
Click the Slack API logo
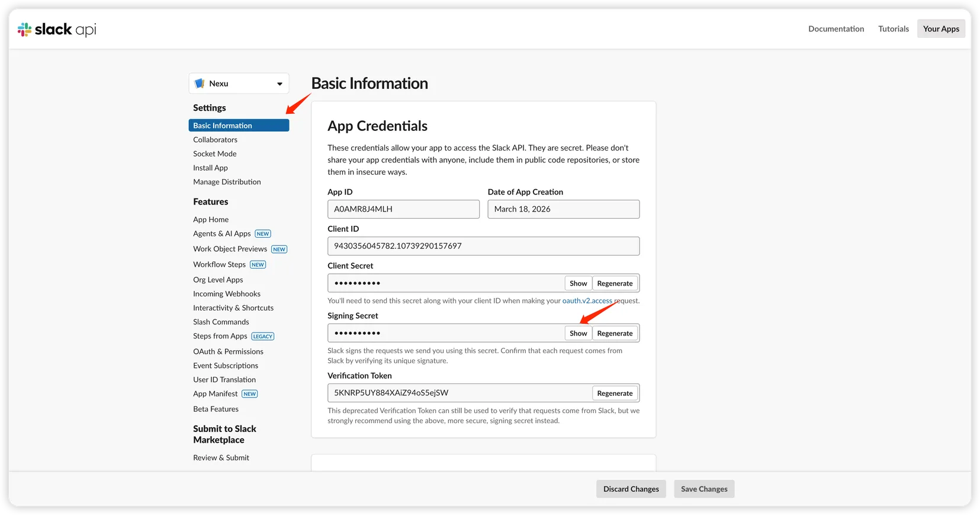click(x=57, y=29)
